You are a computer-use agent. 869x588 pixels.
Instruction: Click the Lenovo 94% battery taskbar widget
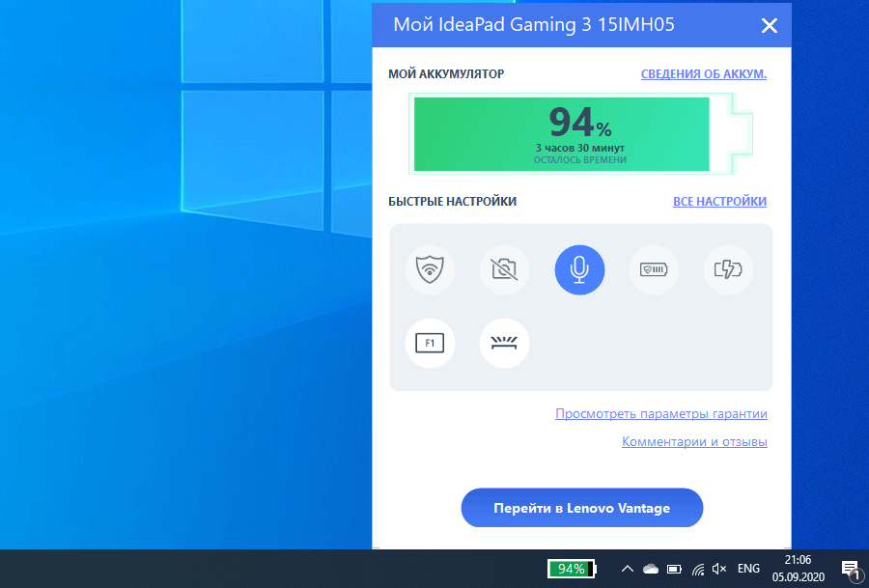572,569
